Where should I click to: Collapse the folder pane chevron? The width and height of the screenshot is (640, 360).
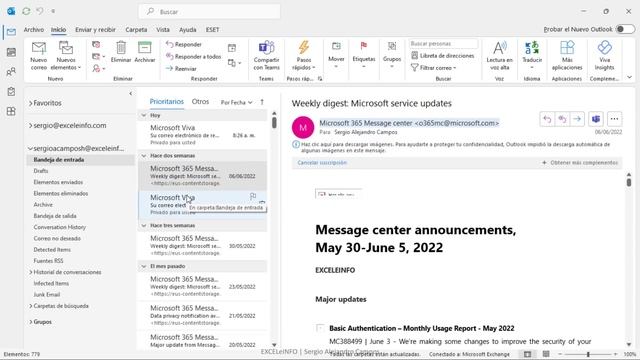(131, 94)
